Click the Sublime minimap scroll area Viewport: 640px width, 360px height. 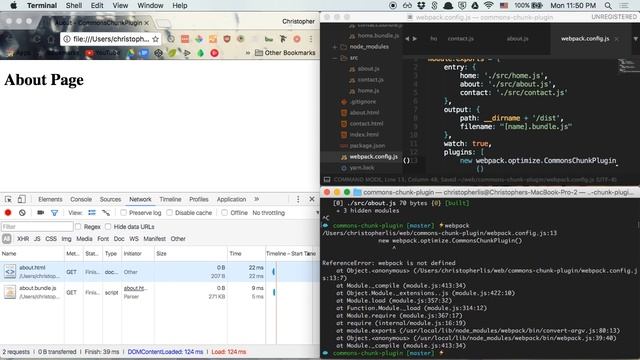point(629,67)
